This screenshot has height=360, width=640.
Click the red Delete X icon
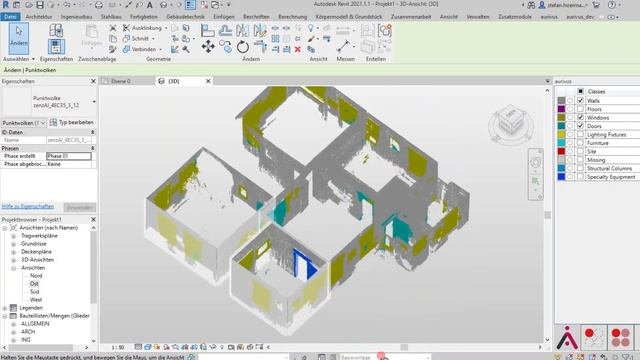298,49
